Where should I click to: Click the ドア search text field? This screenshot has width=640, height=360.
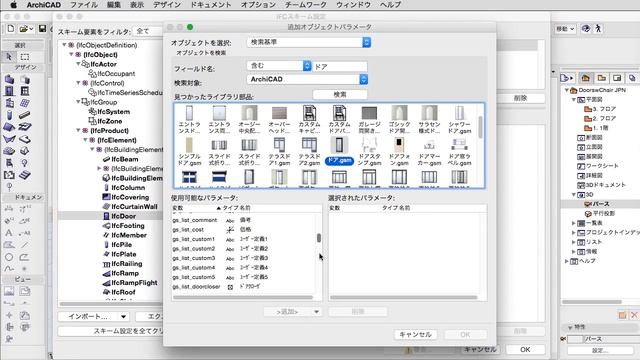pyautogui.click(x=340, y=66)
